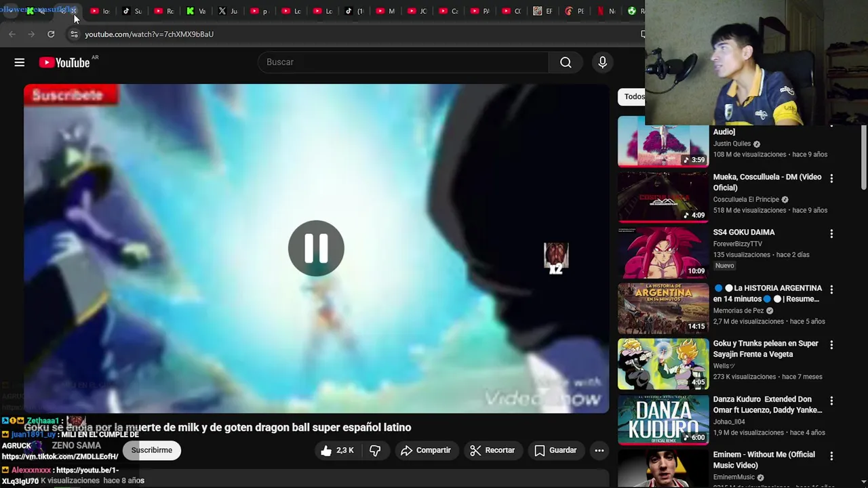Open Mueka Cosculluela video thumbnail
Viewport: 868px width, 488px height.
[663, 197]
